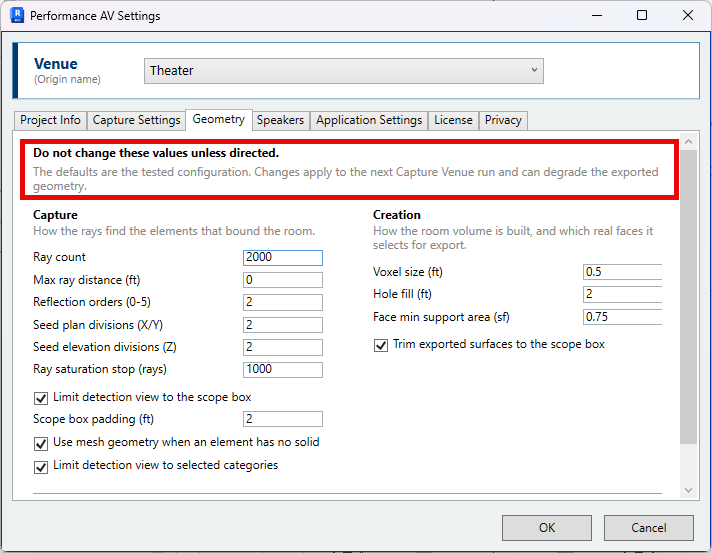Click the 'Hole fill (ft)' label

point(402,294)
